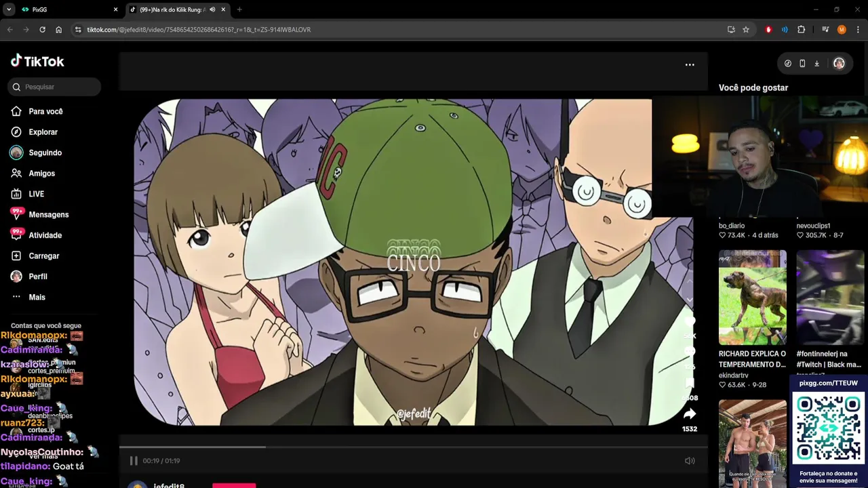The height and width of the screenshot is (488, 868).
Task: Click the TikTok coins icon in top pill
Action: (788, 63)
